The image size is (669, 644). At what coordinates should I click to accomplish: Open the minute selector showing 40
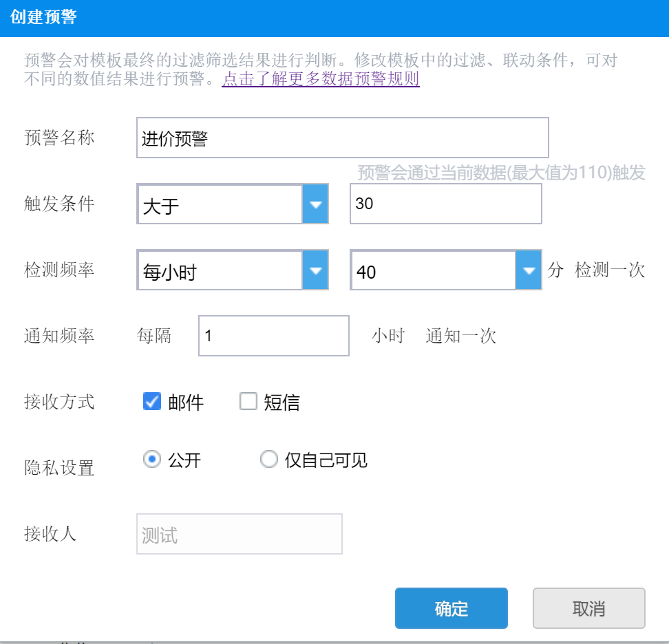pos(434,271)
